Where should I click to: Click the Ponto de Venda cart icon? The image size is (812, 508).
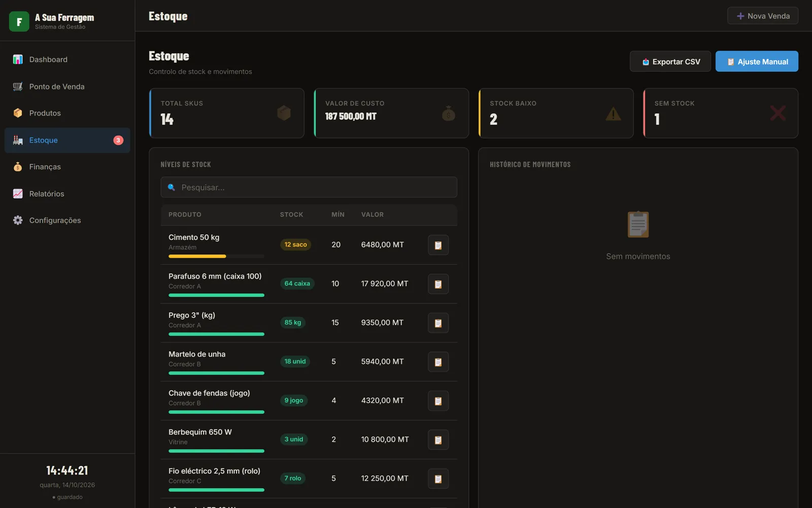click(18, 86)
